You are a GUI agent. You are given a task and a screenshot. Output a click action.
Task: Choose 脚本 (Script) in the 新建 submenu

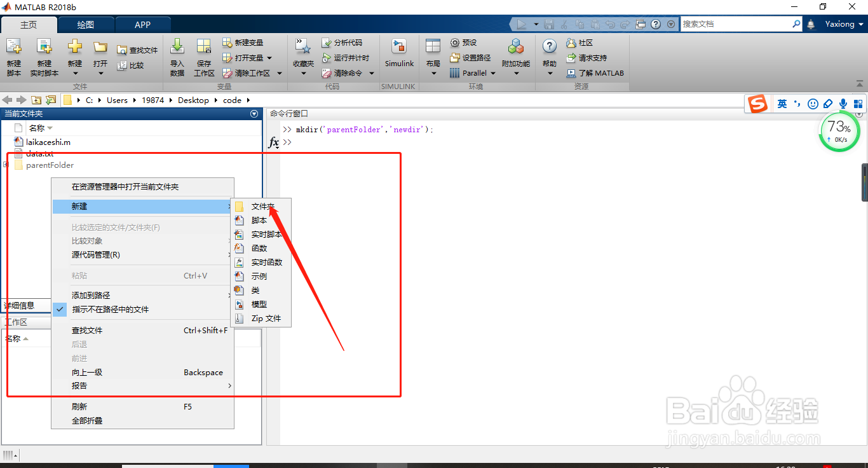click(x=261, y=221)
